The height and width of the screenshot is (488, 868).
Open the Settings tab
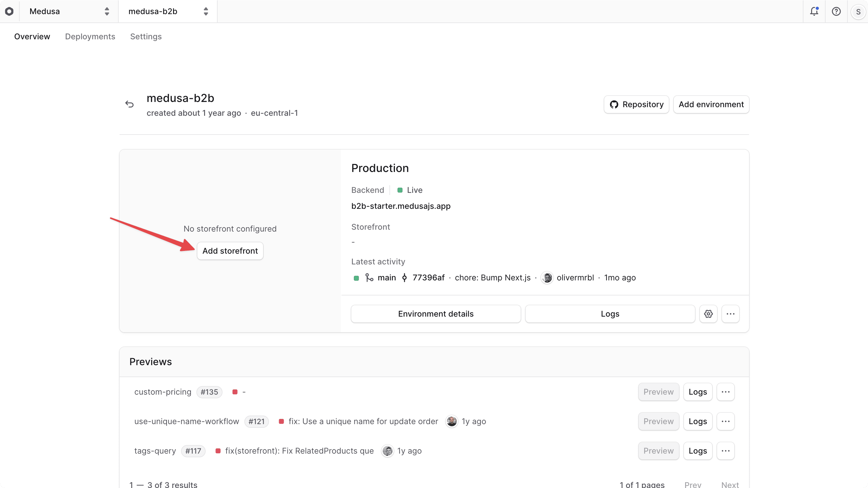(146, 36)
